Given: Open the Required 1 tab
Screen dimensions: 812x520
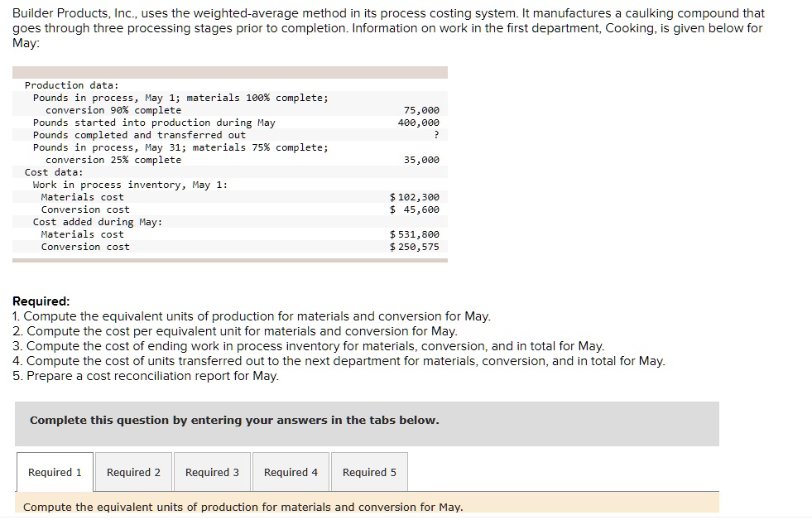Looking at the screenshot, I should click(55, 472).
